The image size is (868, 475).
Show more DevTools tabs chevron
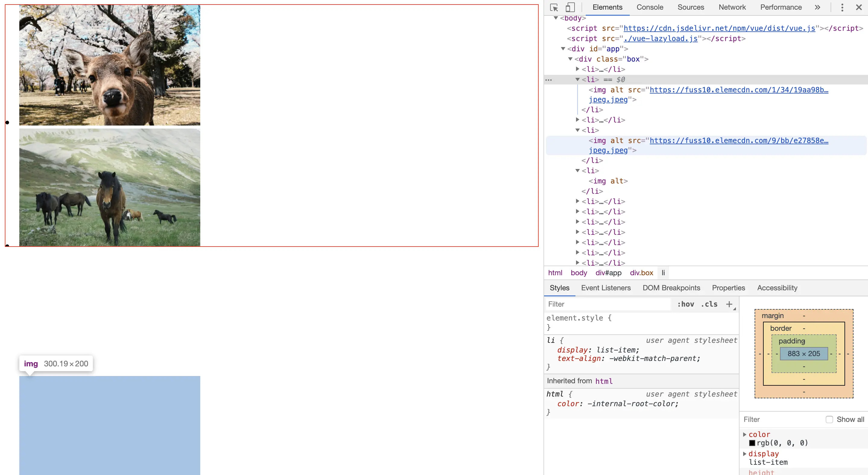pos(817,8)
